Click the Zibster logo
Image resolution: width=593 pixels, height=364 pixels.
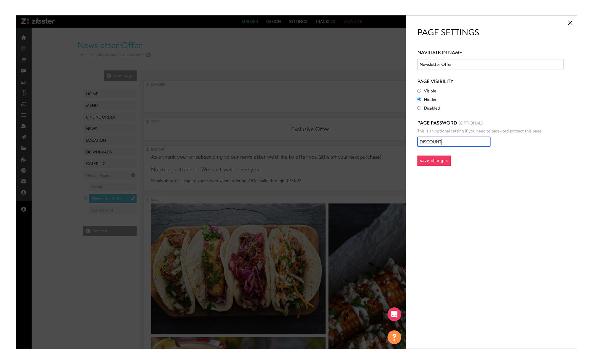point(38,21)
